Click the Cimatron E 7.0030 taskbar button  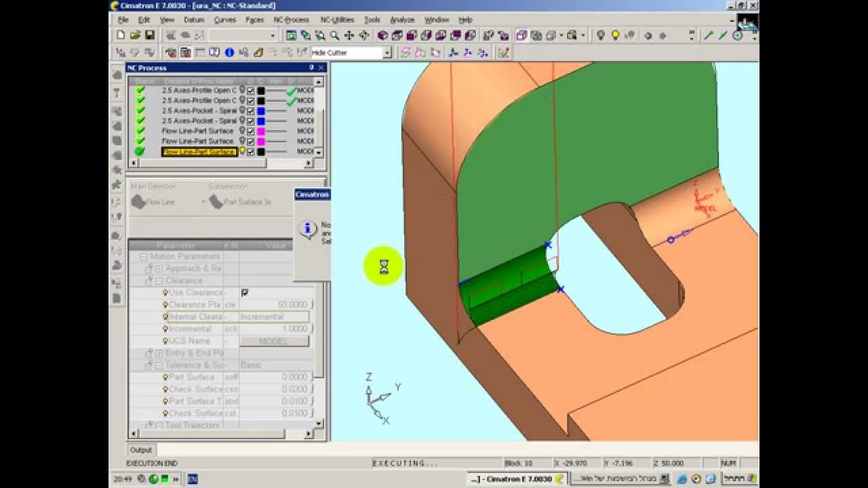(517, 479)
